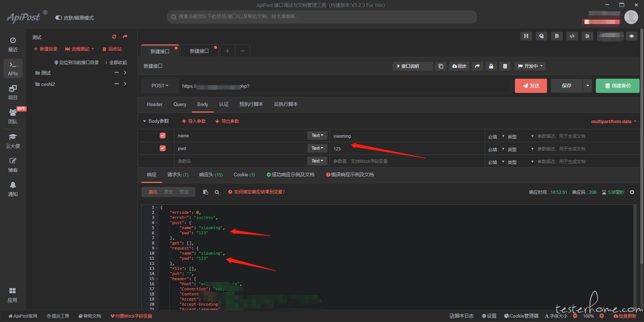Toggle the eye preview icon in toolbar
The height and width of the screenshot is (322, 644).
click(632, 36)
